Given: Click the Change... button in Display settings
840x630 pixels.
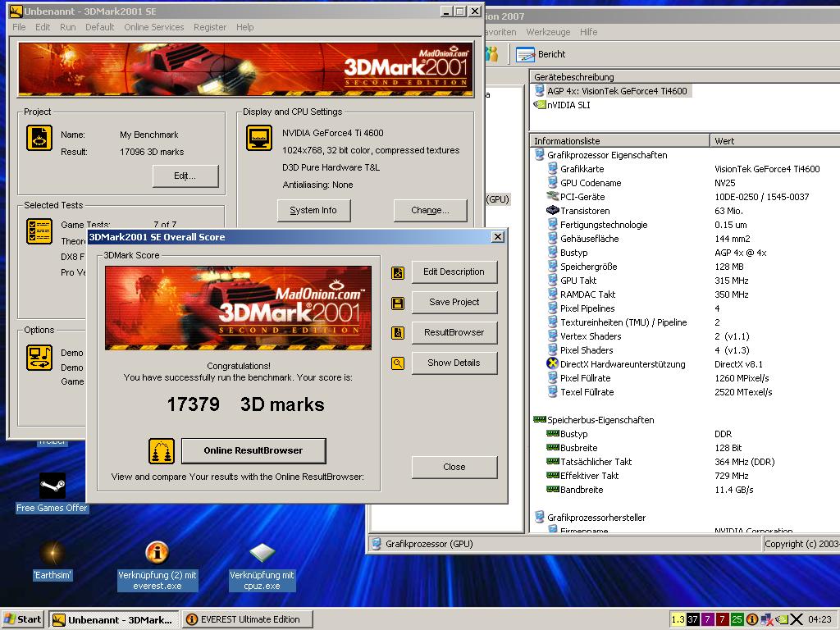Looking at the screenshot, I should tap(430, 210).
